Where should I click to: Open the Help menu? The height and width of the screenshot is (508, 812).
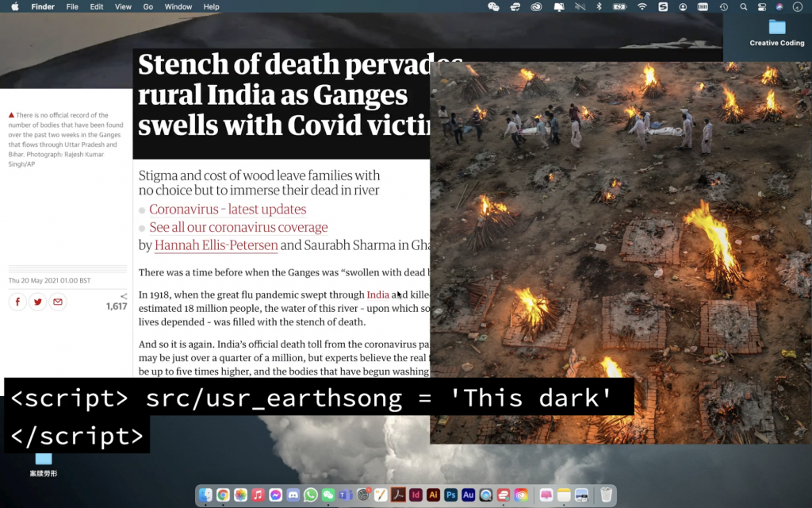[x=211, y=6]
